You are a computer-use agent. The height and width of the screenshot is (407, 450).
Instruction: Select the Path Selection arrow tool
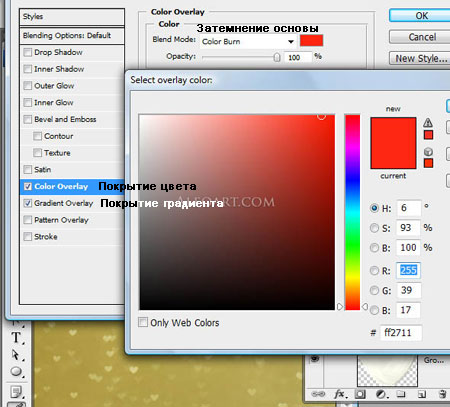(x=15, y=355)
